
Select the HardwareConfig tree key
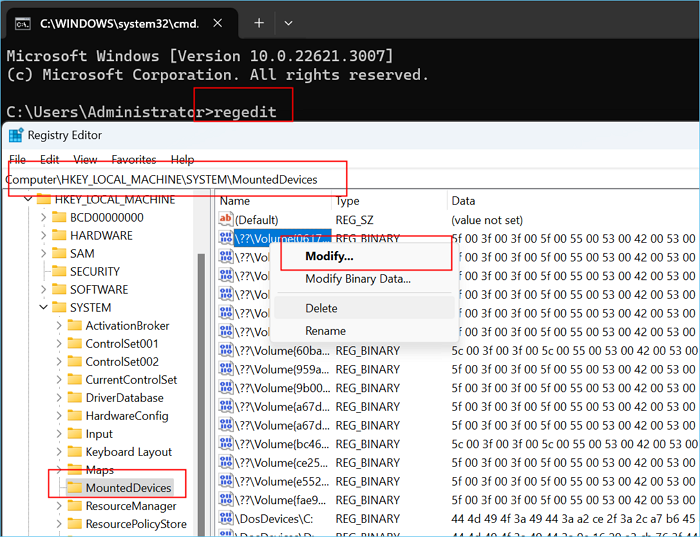point(127,416)
